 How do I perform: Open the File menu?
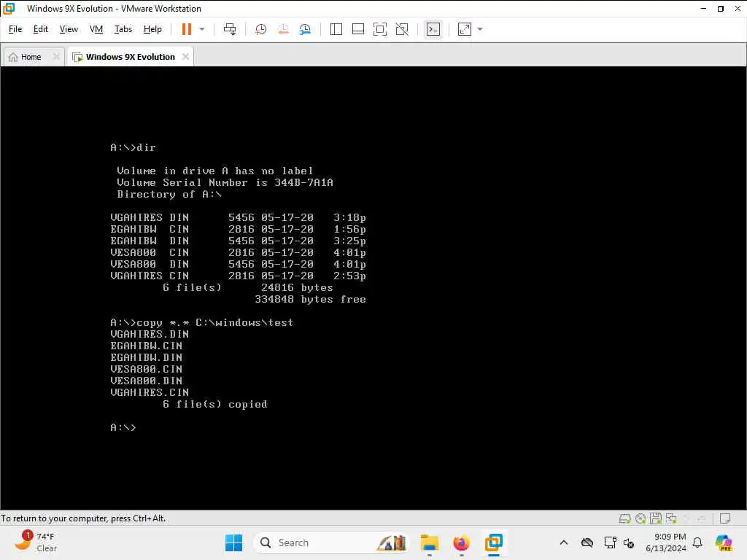tap(15, 29)
